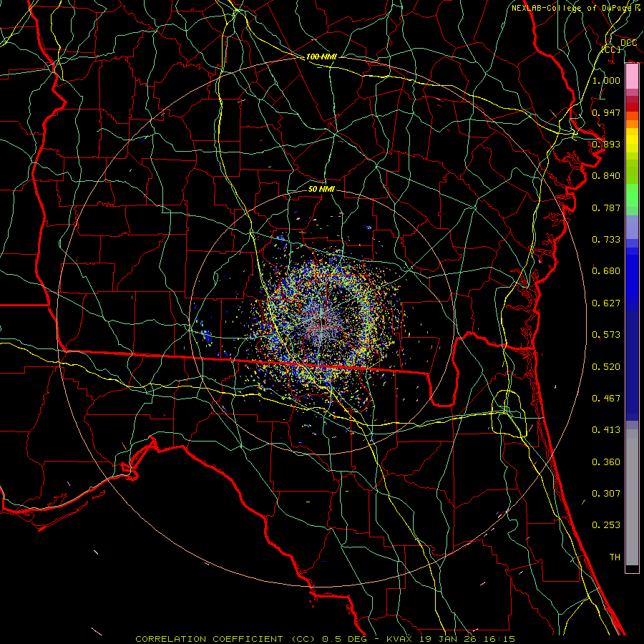Screen dimensions: 644x644
Task: Click the [CC] label above the color scale
Action: [x=611, y=49]
